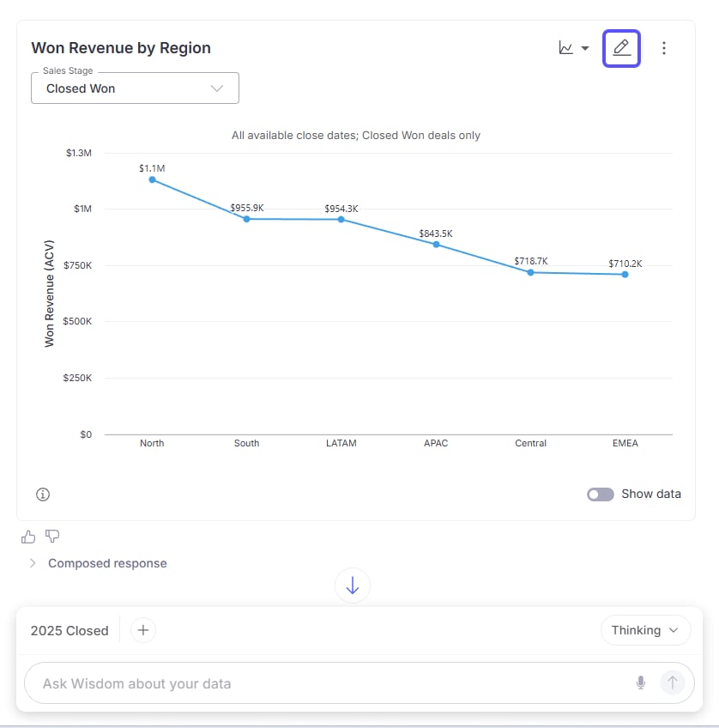Image resolution: width=719 pixels, height=728 pixels.
Task: Click the $750K y-axis label
Action: [77, 265]
